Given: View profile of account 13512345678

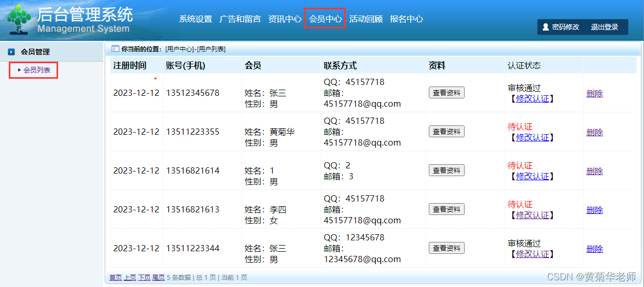Looking at the screenshot, I should click(x=446, y=93).
